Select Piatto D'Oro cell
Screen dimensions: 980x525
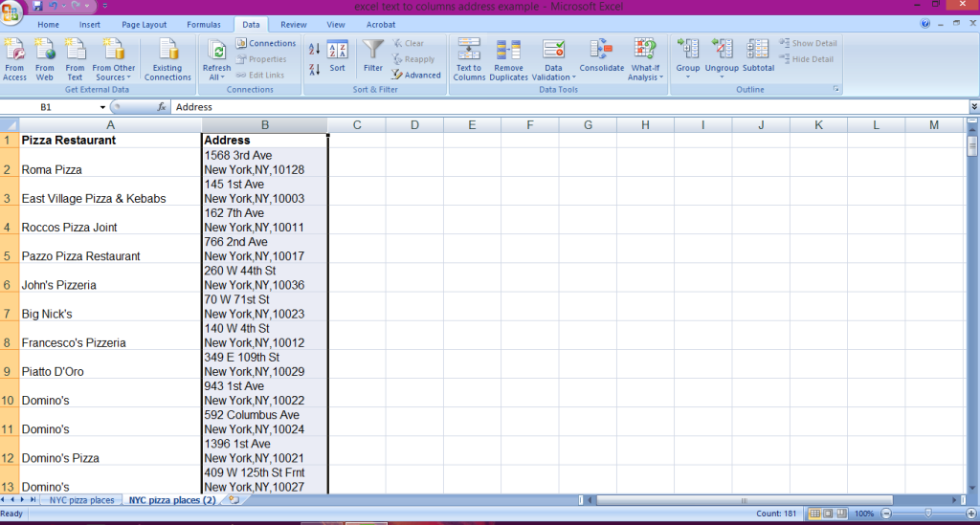(x=110, y=364)
